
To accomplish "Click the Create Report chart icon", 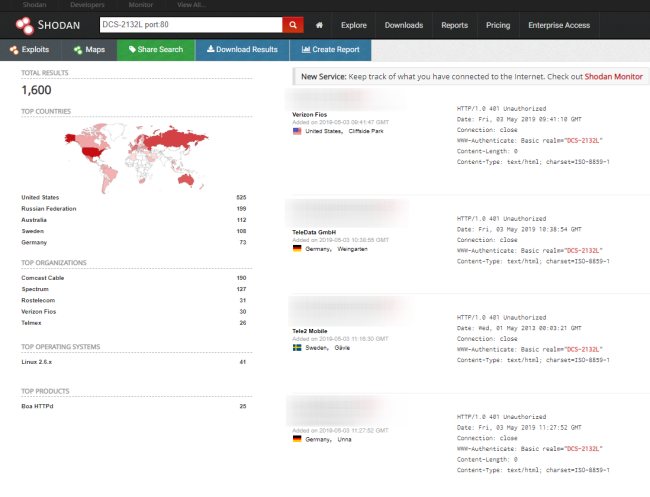I will tap(306, 49).
